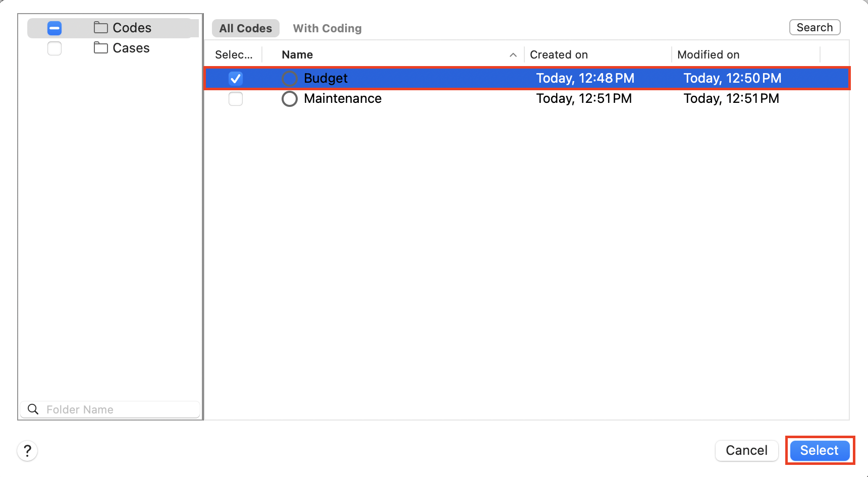This screenshot has height=477, width=868.
Task: Click Budget created time Today, 12:48 PM
Action: click(x=585, y=78)
